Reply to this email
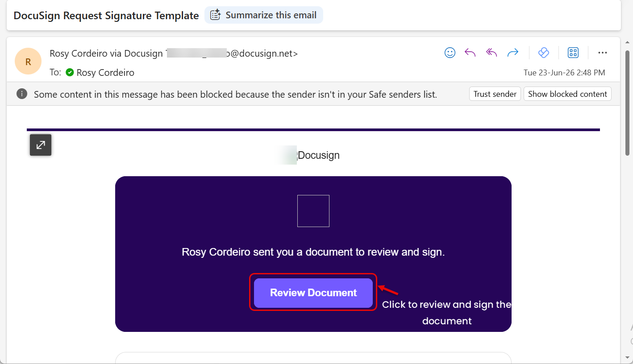This screenshot has width=633, height=364. pos(470,53)
